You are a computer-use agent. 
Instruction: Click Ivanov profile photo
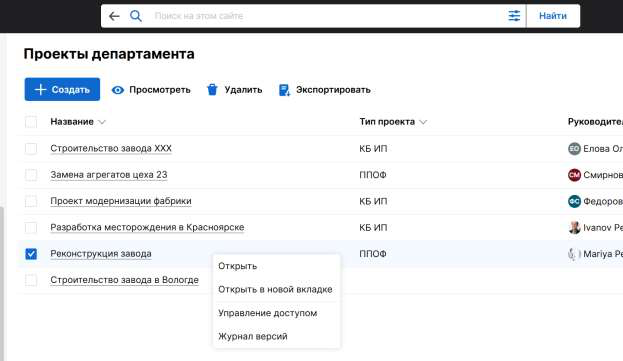click(x=574, y=228)
